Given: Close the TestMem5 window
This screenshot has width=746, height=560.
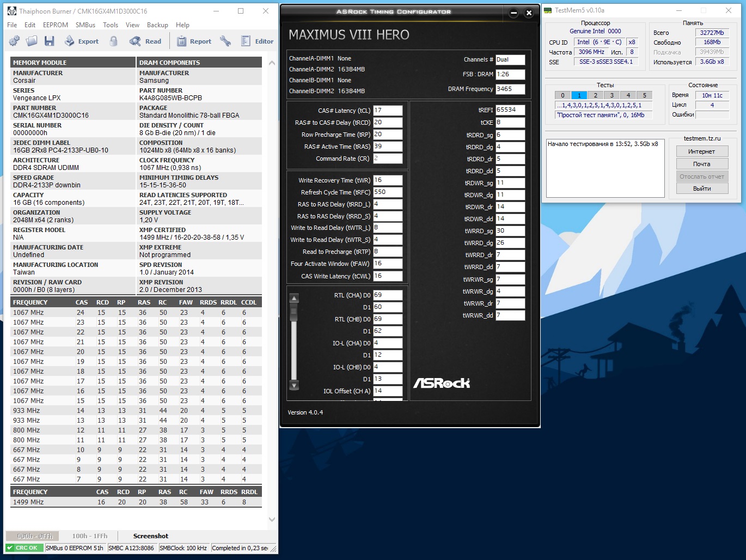Looking at the screenshot, I should tap(729, 10).
